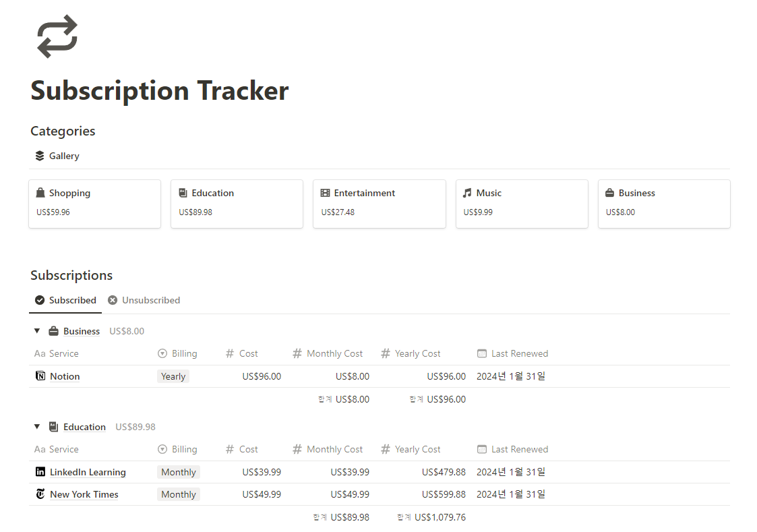Click the Notion logo icon

[x=40, y=376]
